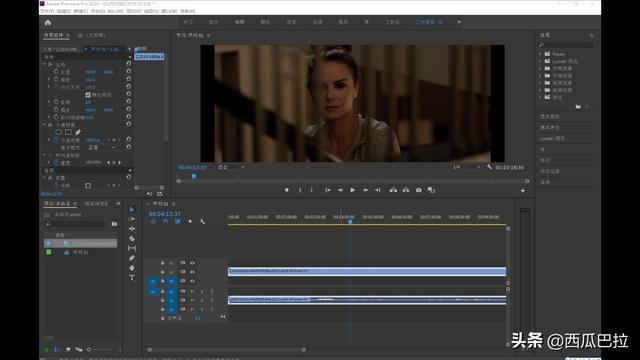This screenshot has width=640, height=360.
Task: Open the 文件(F) menu
Action: point(47,11)
